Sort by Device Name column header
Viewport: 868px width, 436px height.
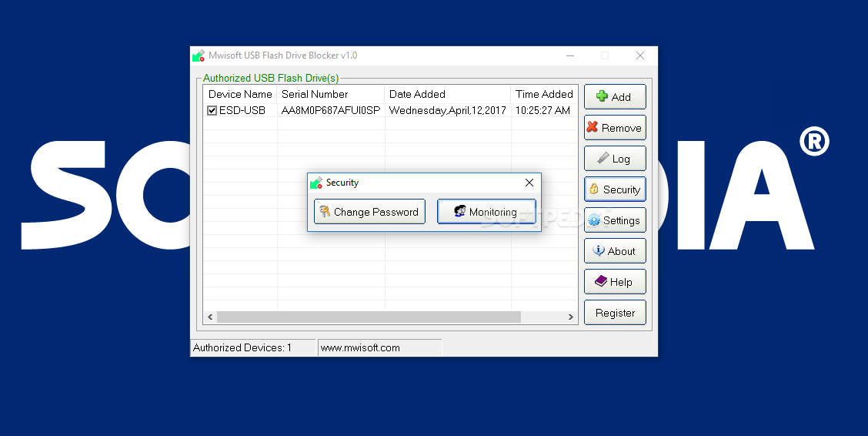(239, 94)
